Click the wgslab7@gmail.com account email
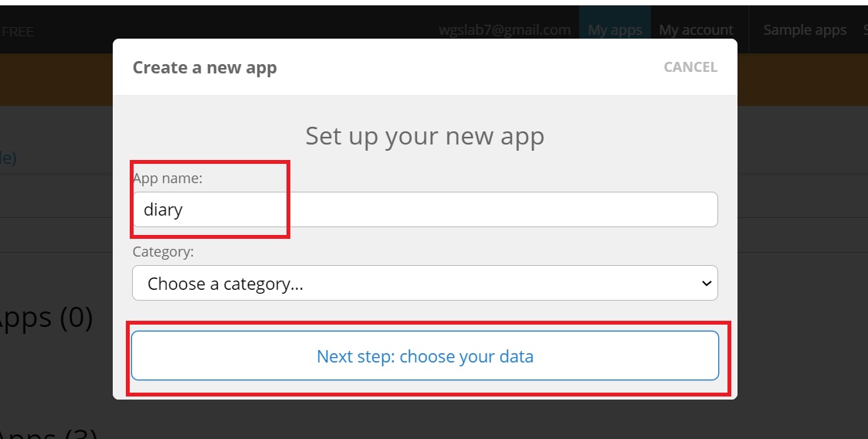 tap(505, 30)
